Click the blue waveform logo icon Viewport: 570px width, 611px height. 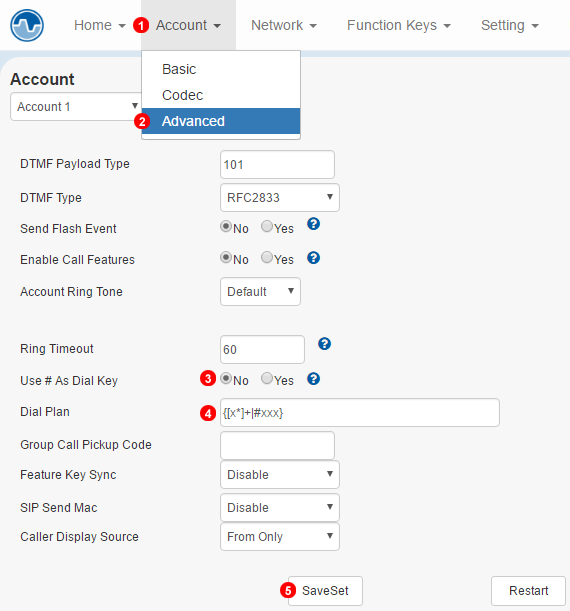tap(26, 26)
